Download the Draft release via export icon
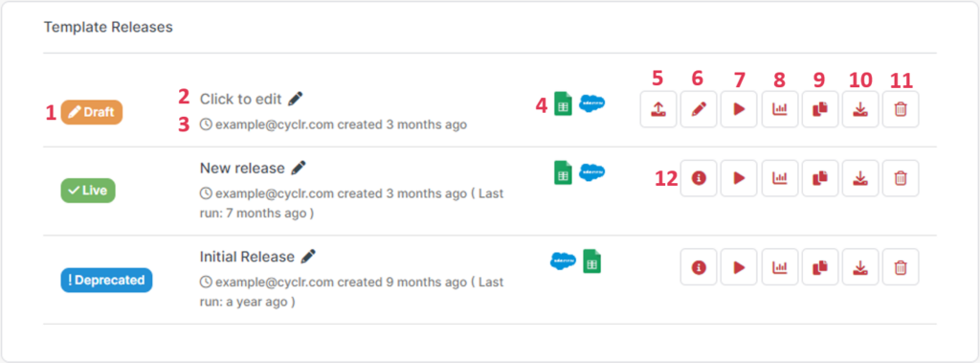 click(860, 109)
